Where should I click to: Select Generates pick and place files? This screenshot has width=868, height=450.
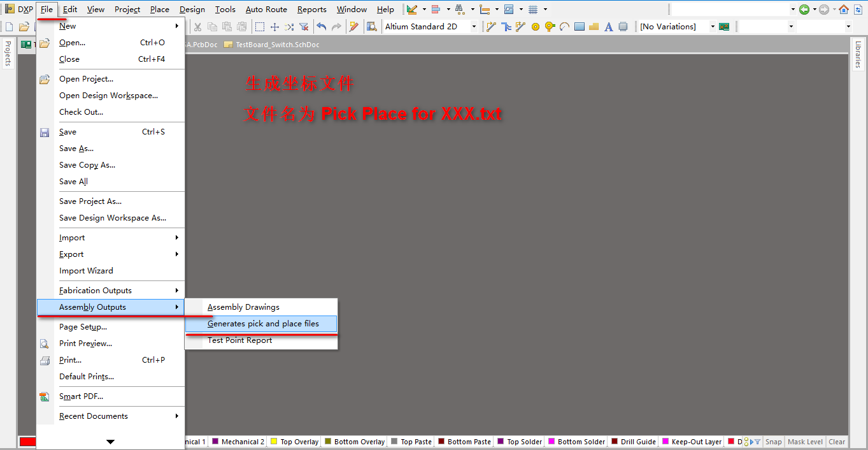263,324
